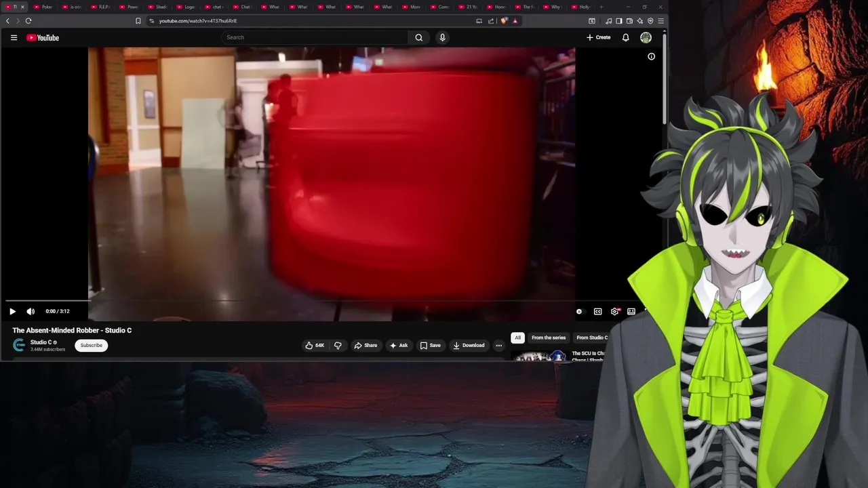View site information icon next to URL
Viewport: 868px width, 488px height.
coord(152,21)
